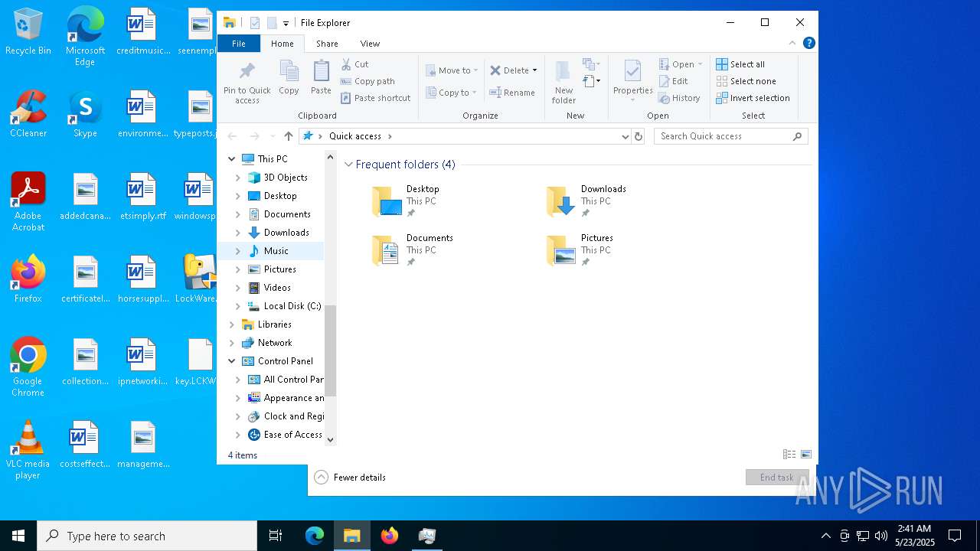
Task: Click the Properties ribbon icon
Action: point(632,80)
